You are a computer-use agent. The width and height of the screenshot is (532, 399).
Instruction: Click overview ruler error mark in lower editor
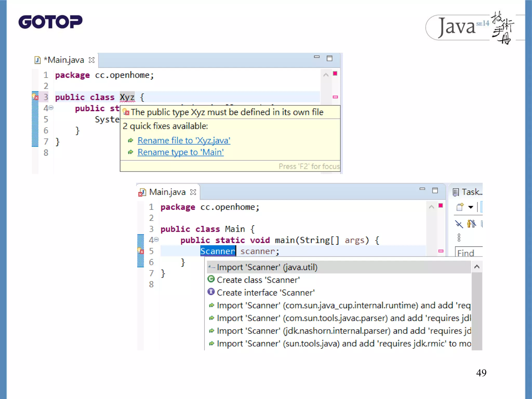tap(441, 251)
